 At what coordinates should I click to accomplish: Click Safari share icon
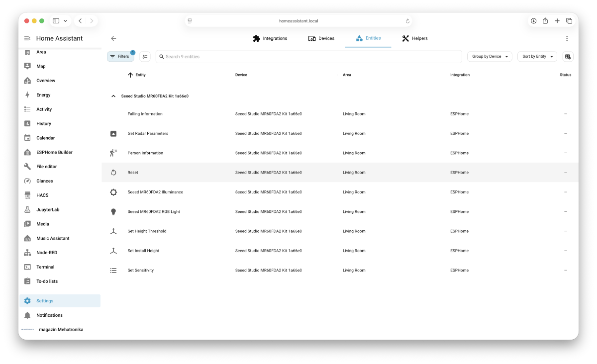[x=545, y=21]
